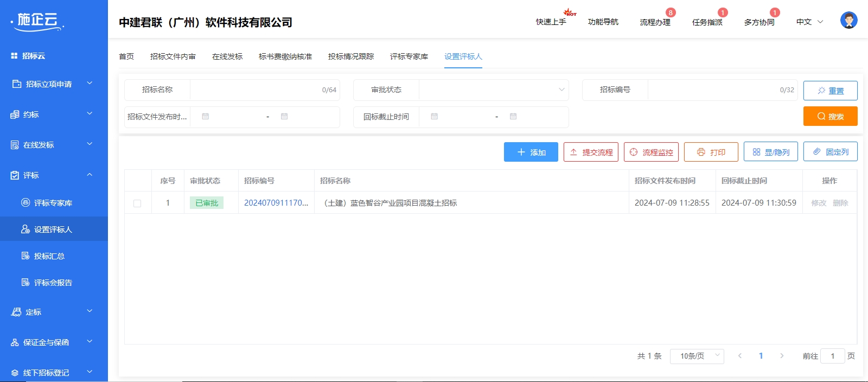Switch to the 招标文件内审 tab
This screenshot has height=382, width=868.
[x=173, y=56]
